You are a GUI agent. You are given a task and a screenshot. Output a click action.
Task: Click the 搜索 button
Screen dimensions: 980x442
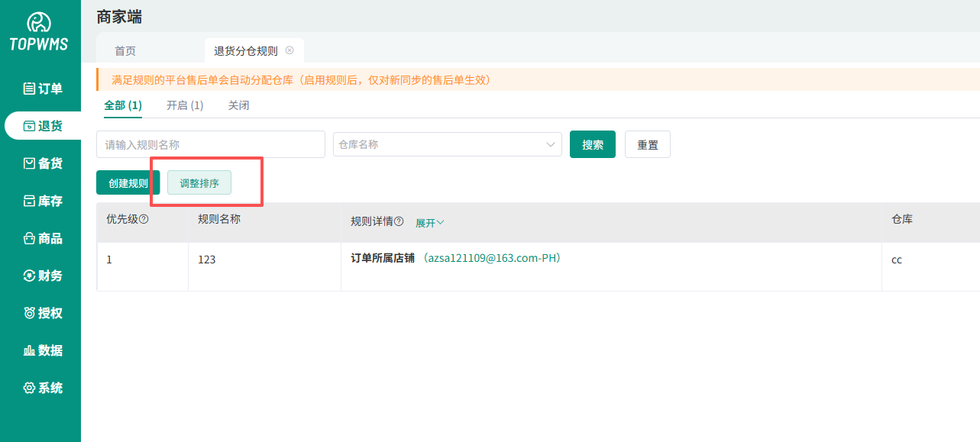tap(593, 144)
